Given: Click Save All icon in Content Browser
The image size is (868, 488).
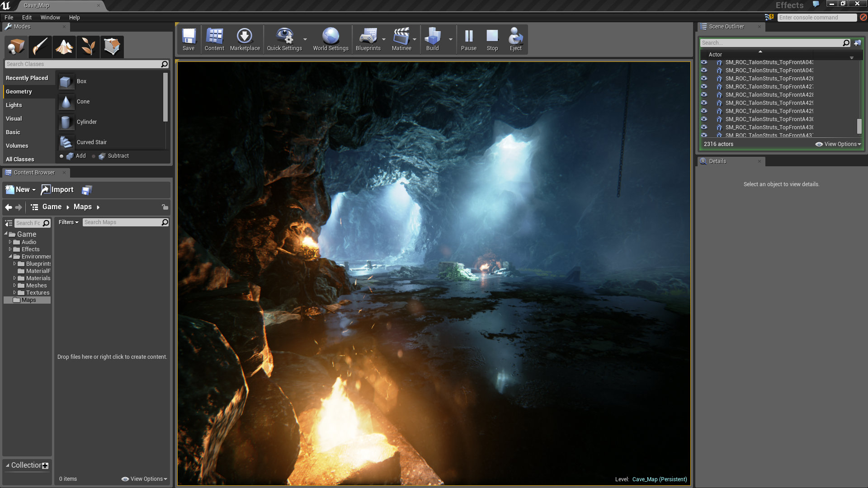Looking at the screenshot, I should coord(87,190).
